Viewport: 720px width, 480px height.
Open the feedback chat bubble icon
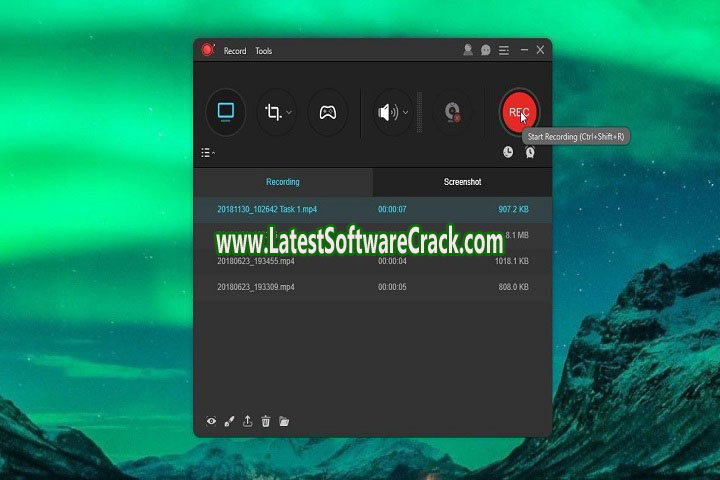[486, 50]
